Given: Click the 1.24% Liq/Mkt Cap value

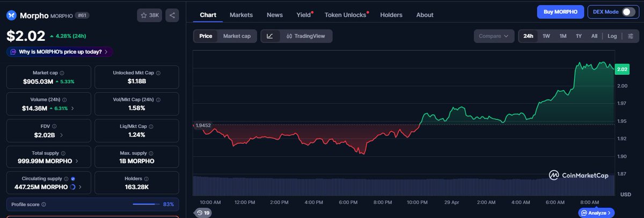Looking at the screenshot, I should (137, 135).
